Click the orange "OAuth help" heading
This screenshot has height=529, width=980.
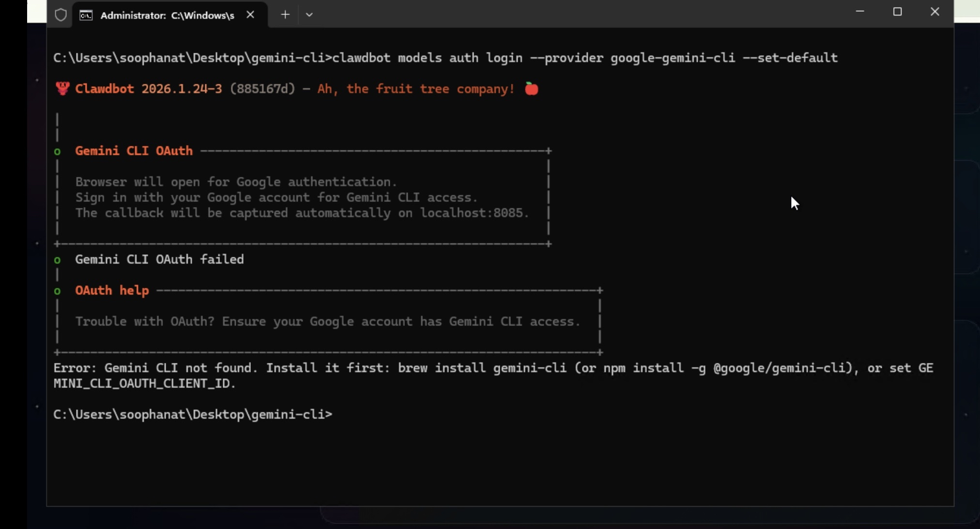tap(112, 291)
